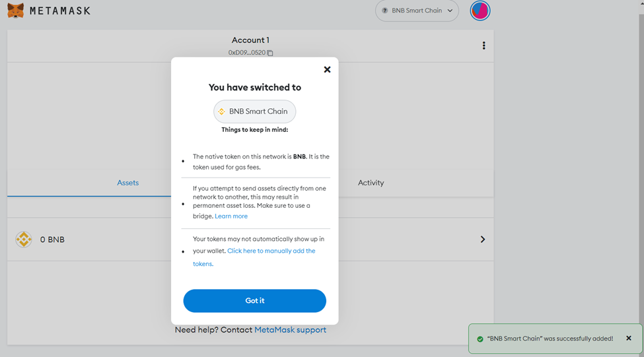The width and height of the screenshot is (644, 357).
Task: Click the question mark network icon
Action: 385,11
